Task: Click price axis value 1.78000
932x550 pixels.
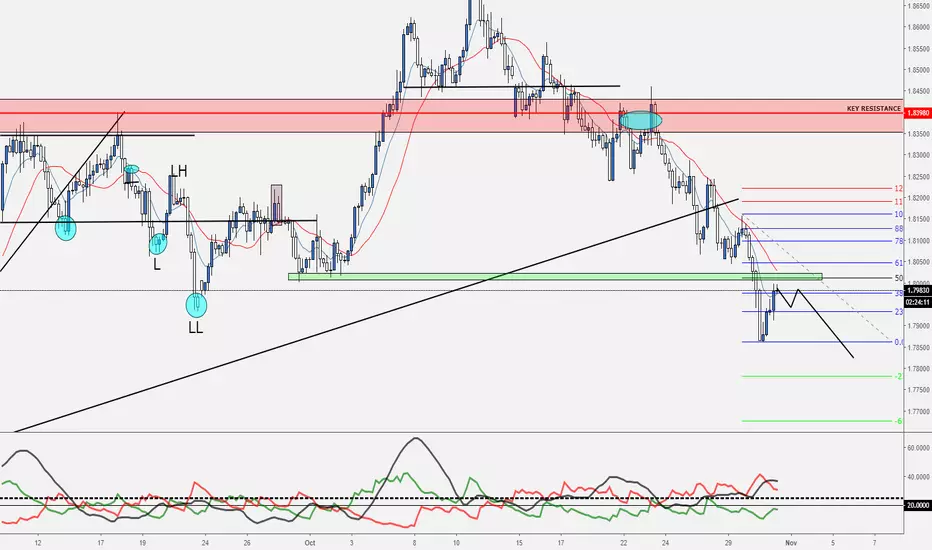Action: tap(919, 369)
